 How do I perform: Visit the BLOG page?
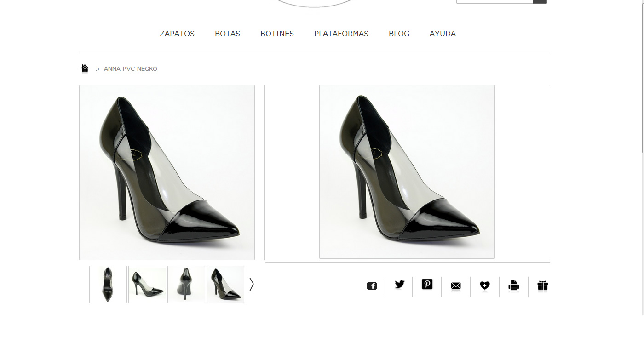(x=399, y=34)
